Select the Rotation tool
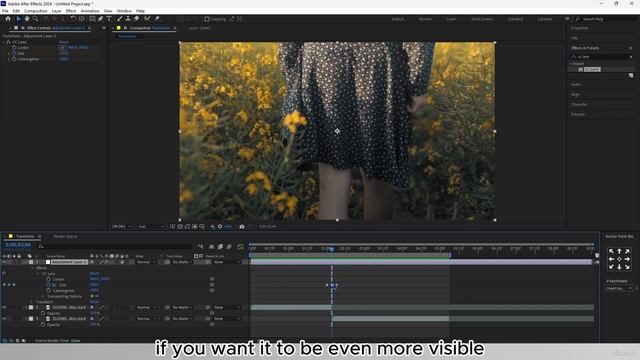640x360 pixels. [x=73, y=19]
